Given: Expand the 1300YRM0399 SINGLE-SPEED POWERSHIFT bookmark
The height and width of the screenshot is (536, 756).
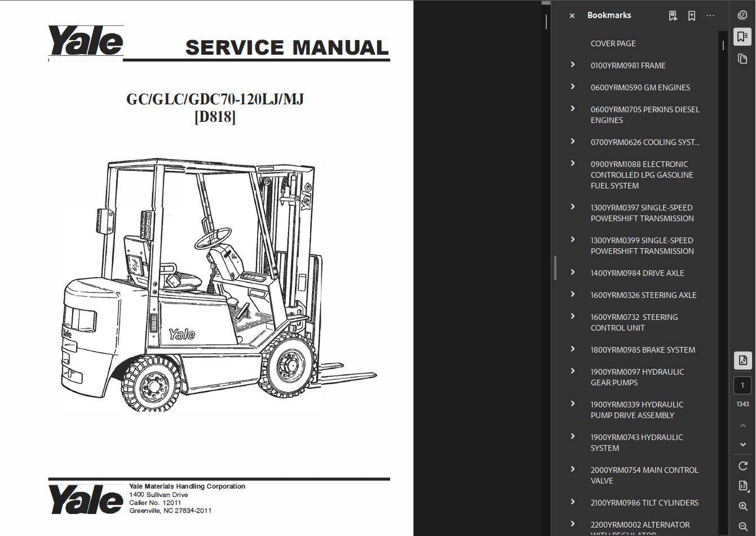Looking at the screenshot, I should (x=573, y=240).
